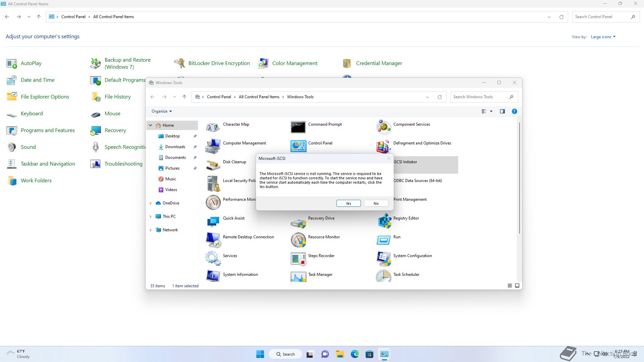Open View by Large icons dropdown
This screenshot has height=362, width=644.
603,37
